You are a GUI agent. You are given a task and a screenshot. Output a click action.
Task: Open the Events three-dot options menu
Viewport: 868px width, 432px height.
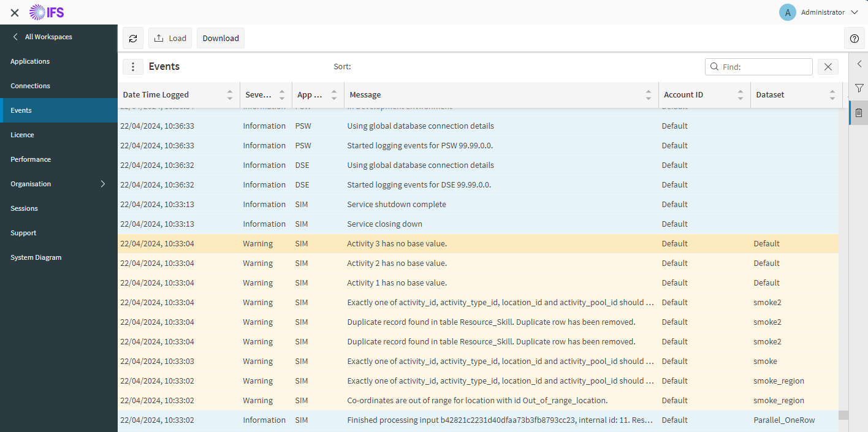pyautogui.click(x=133, y=67)
